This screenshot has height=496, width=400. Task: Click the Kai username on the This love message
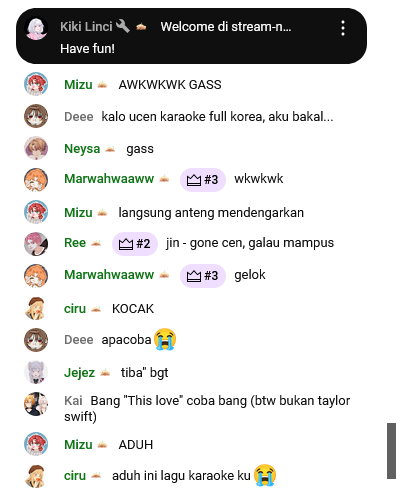coord(73,401)
